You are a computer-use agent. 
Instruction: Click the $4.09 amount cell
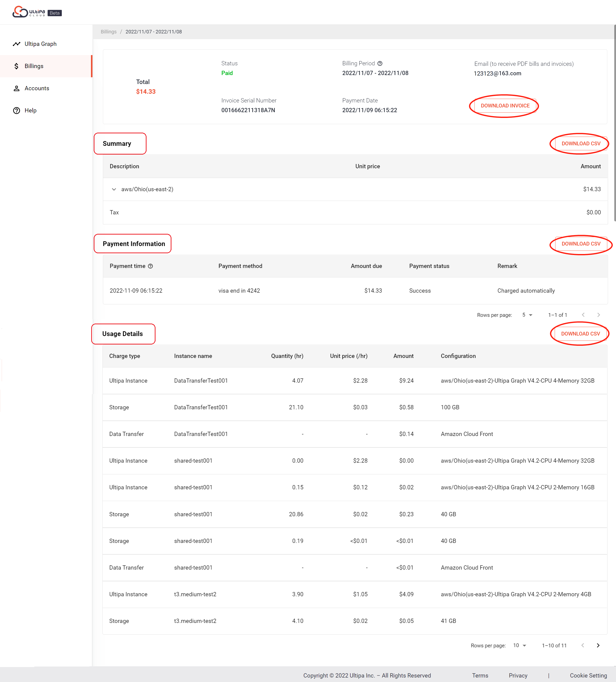pos(406,594)
